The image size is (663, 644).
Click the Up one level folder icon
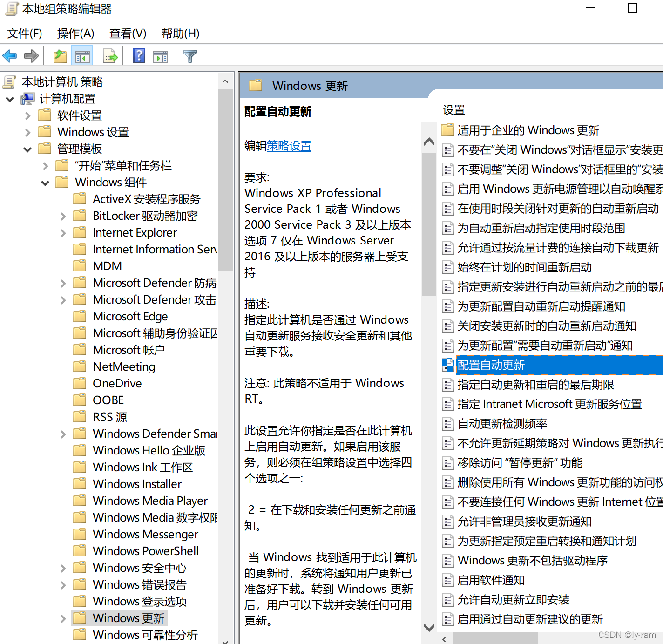pos(60,56)
